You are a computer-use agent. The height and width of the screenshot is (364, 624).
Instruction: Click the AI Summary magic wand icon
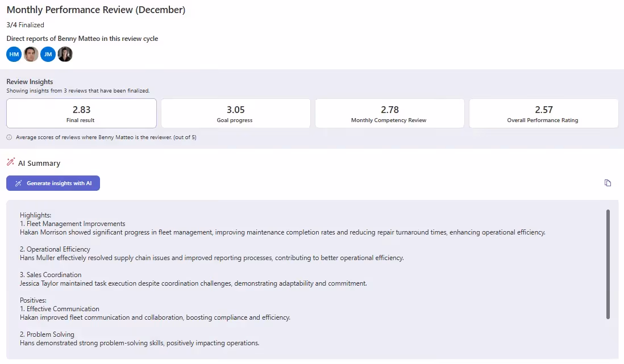(x=11, y=162)
